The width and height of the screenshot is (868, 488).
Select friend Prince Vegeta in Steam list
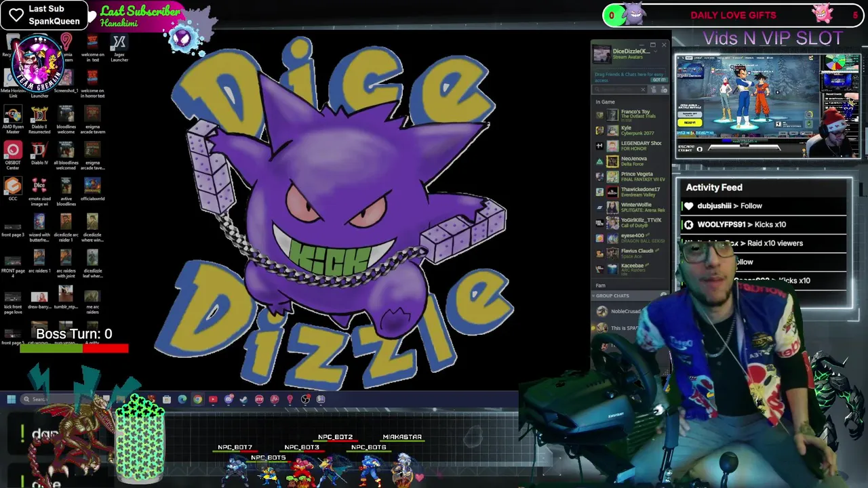point(631,176)
